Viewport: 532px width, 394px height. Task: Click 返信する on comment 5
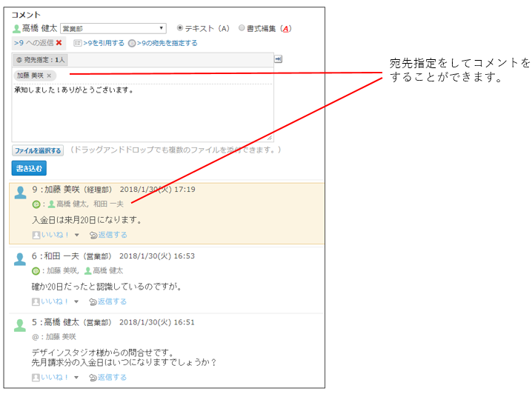tap(113, 377)
